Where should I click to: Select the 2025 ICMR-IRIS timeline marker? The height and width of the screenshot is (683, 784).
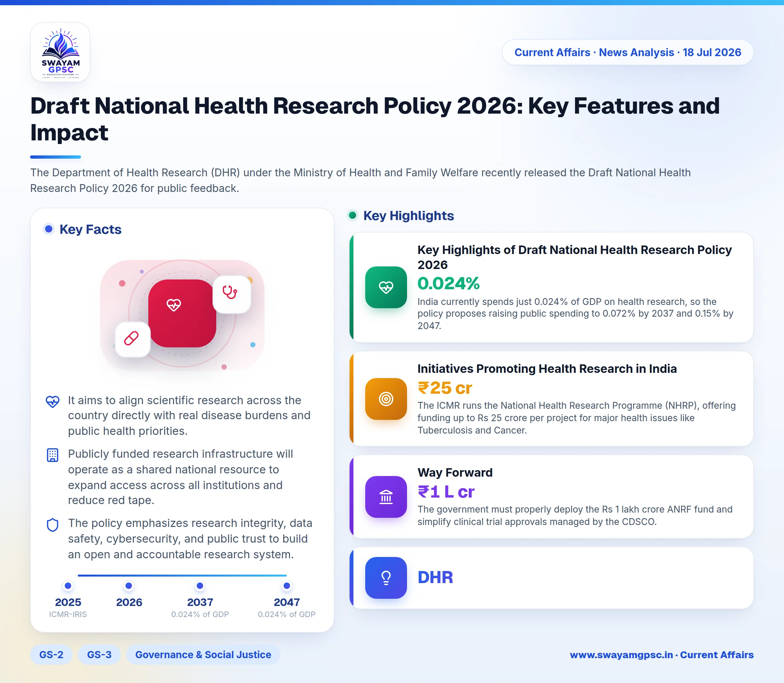point(68,585)
